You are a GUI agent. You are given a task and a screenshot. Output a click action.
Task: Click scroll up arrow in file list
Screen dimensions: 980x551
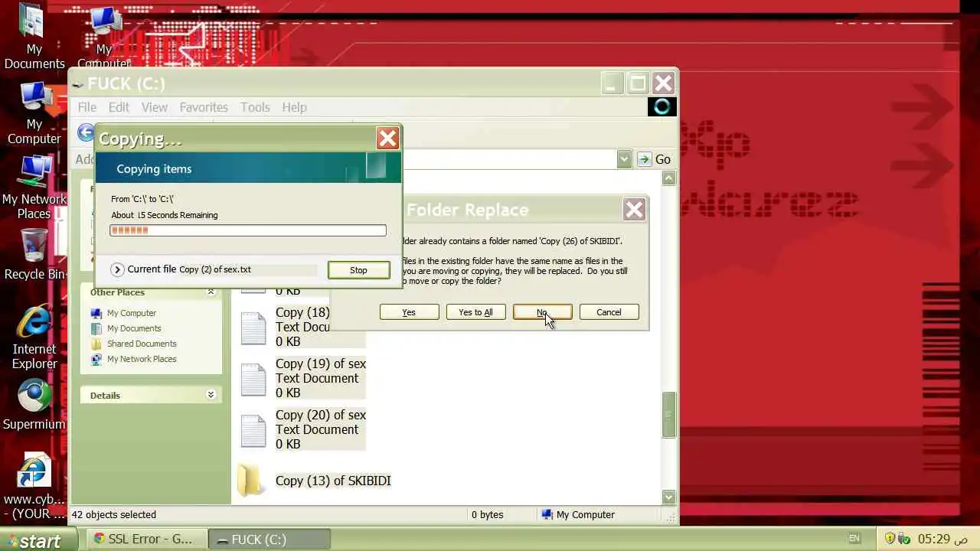click(668, 178)
